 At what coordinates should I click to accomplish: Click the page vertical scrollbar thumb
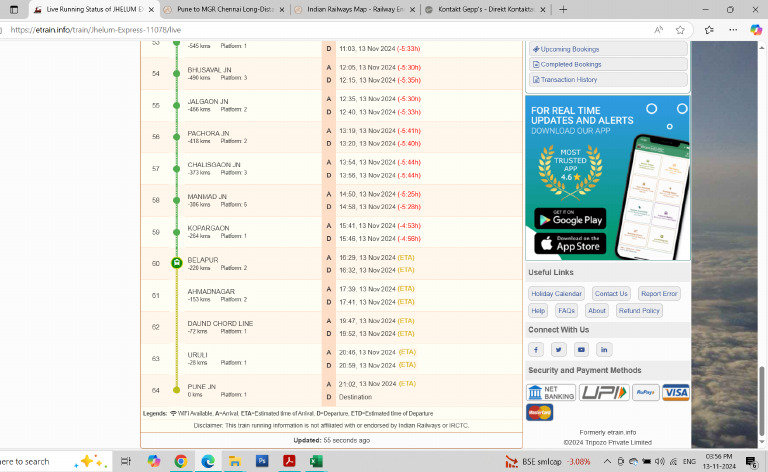coord(762,399)
